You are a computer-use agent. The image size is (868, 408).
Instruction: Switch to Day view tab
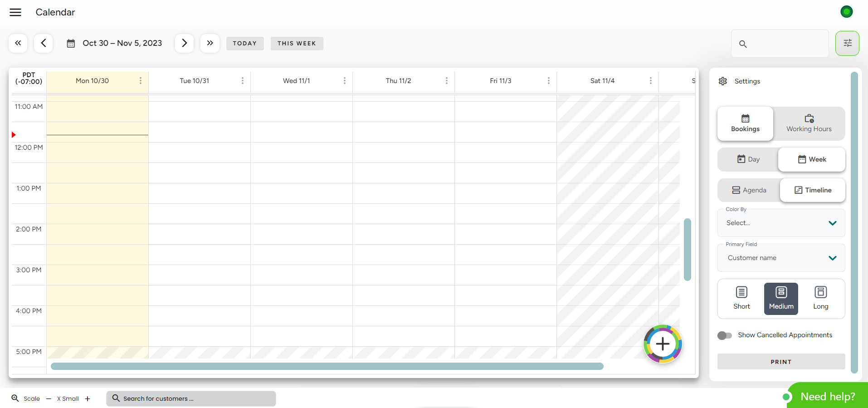point(748,159)
